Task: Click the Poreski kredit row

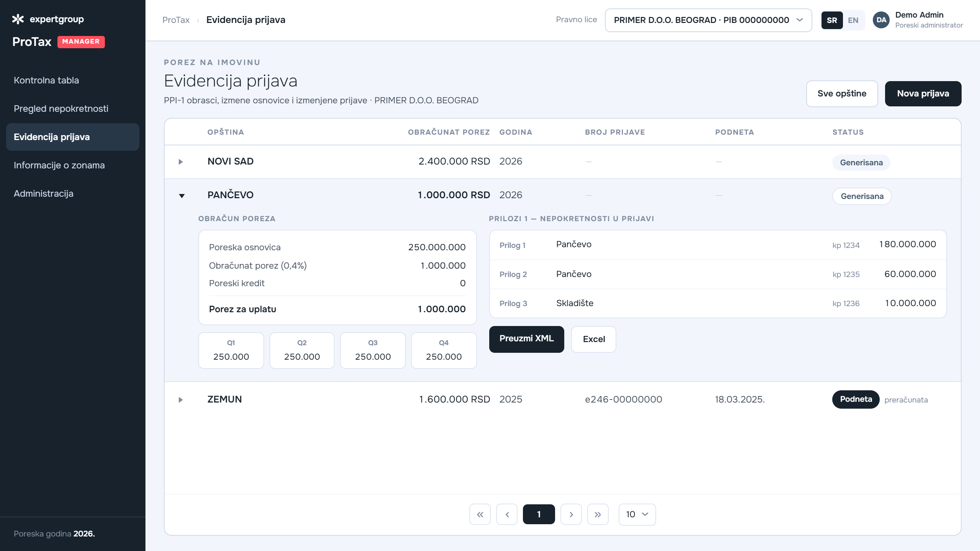Action: tap(337, 284)
